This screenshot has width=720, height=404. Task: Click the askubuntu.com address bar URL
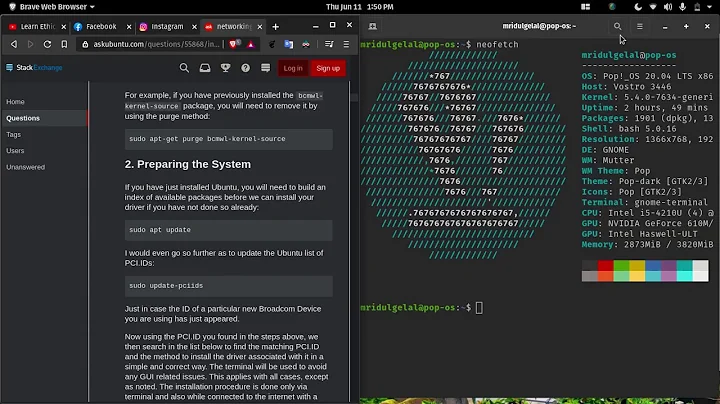point(157,45)
